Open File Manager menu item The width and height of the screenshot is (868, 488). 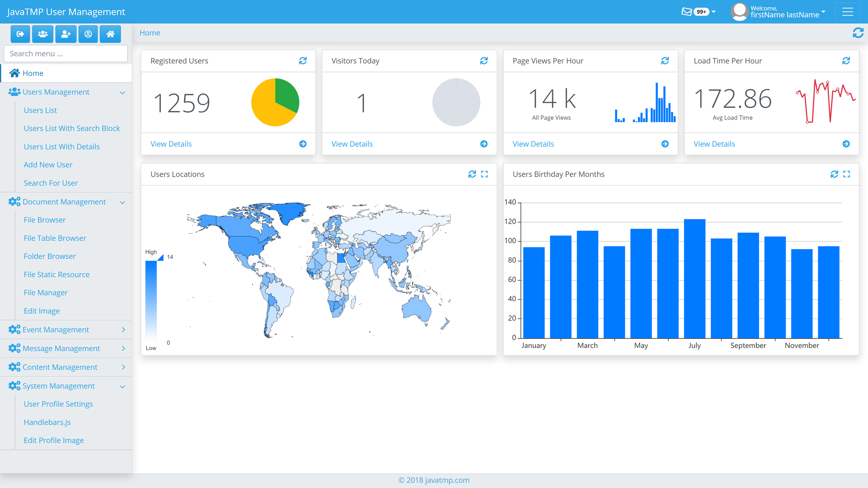point(46,293)
